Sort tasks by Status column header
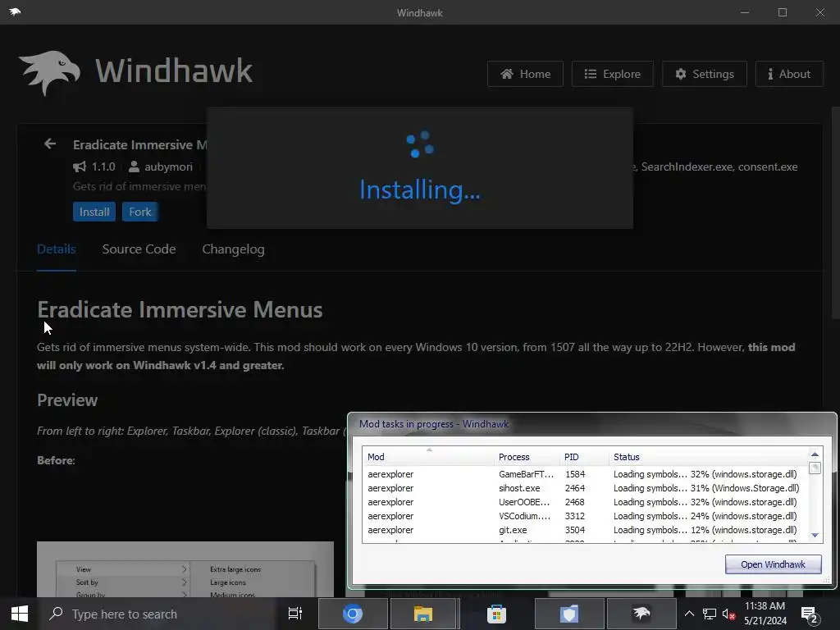 point(708,457)
